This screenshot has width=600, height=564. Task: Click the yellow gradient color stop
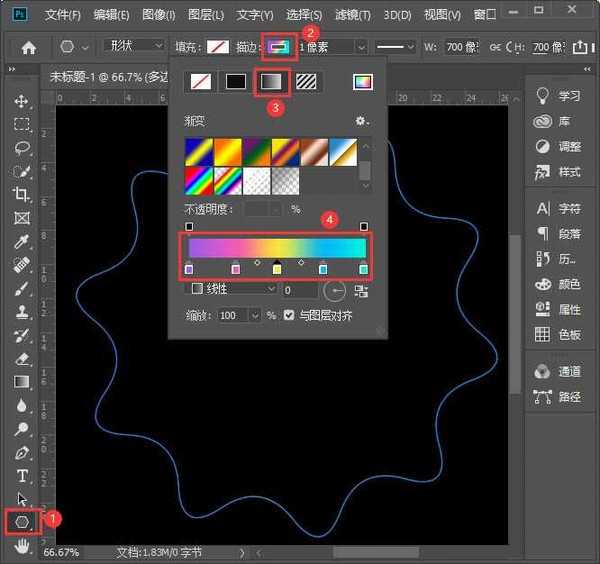[x=277, y=269]
